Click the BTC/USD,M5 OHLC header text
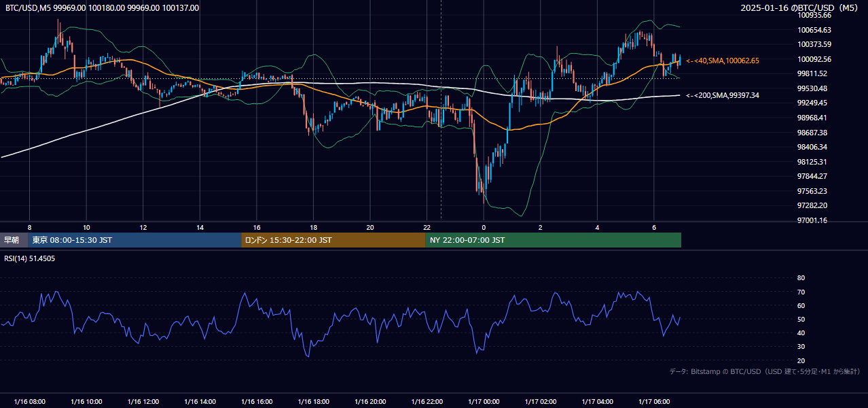Viewport: 868px width, 408px height. (x=103, y=7)
